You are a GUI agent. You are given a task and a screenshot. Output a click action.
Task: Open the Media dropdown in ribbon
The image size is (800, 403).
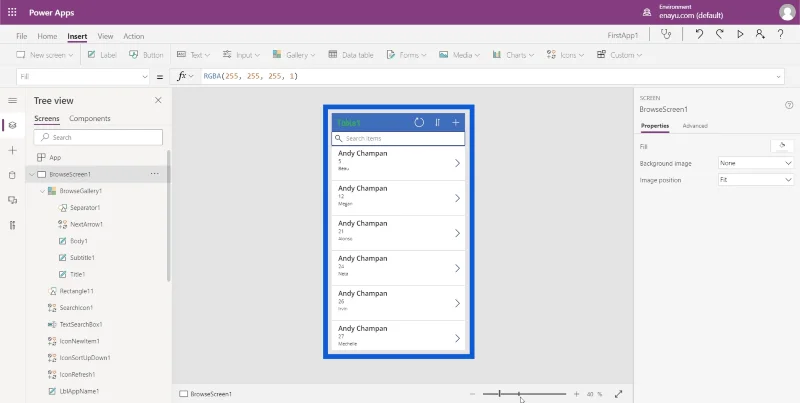click(x=459, y=55)
